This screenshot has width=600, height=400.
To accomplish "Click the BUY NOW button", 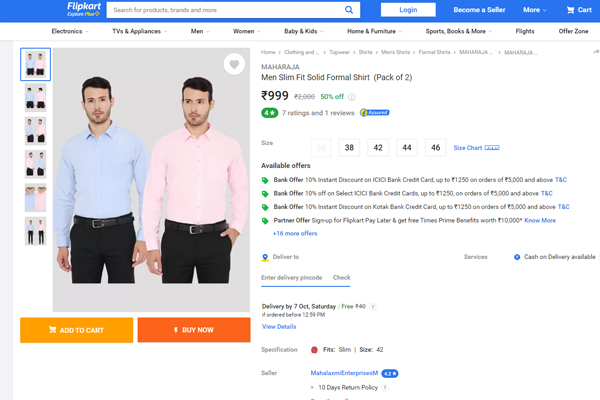I will (x=193, y=330).
